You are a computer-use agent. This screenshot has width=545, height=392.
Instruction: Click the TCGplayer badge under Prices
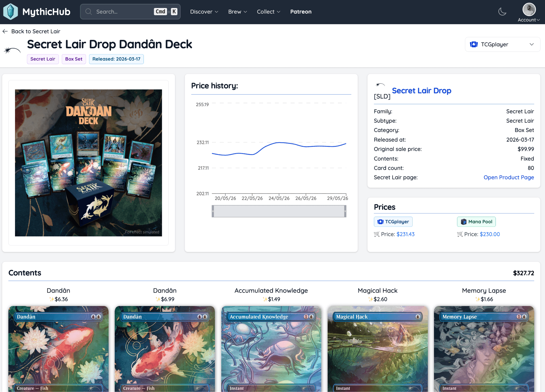coord(393,222)
